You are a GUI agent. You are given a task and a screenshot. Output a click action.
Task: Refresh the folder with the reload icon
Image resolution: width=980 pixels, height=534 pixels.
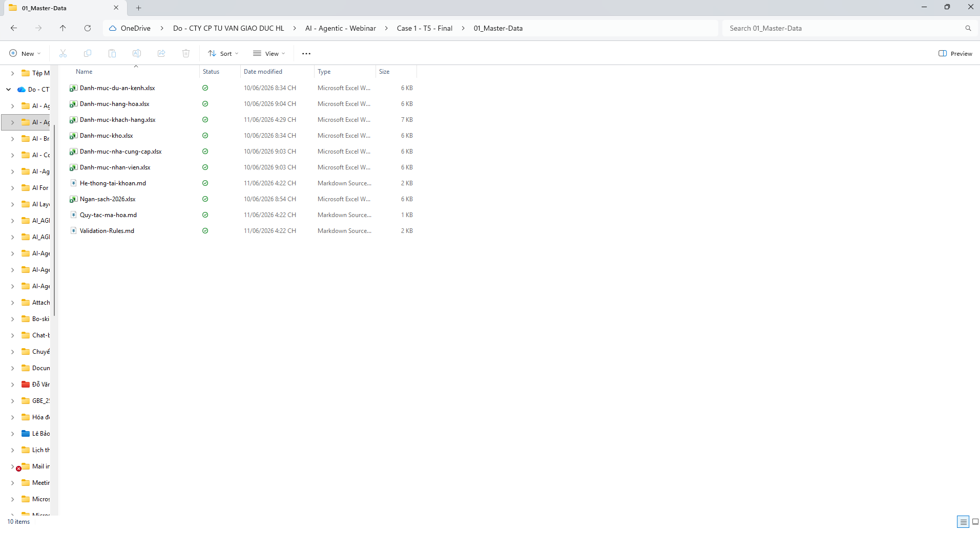[88, 28]
